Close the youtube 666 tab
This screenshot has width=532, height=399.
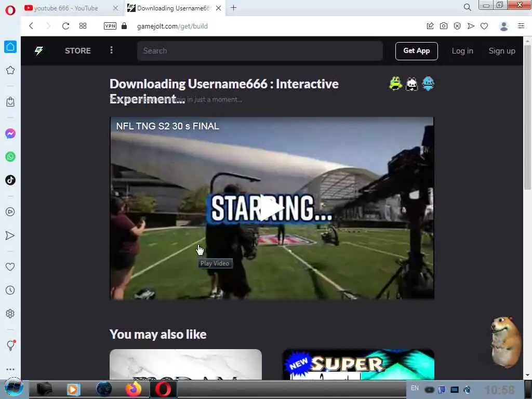(115, 8)
